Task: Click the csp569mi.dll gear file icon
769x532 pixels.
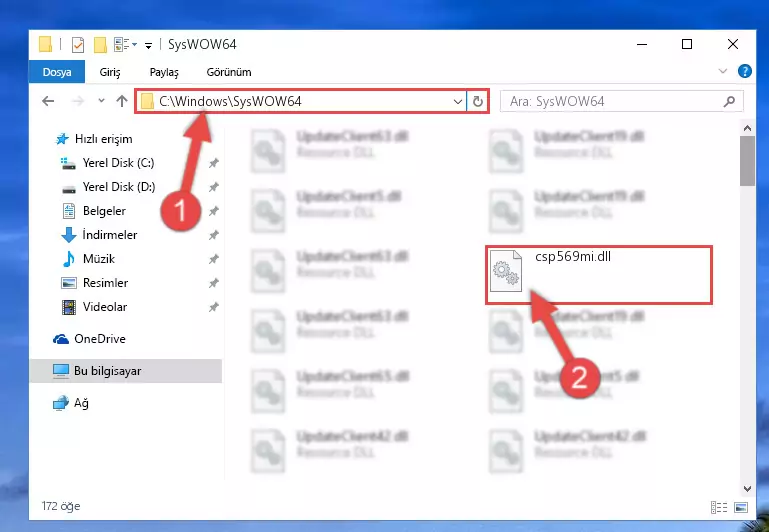Action: coord(506,271)
